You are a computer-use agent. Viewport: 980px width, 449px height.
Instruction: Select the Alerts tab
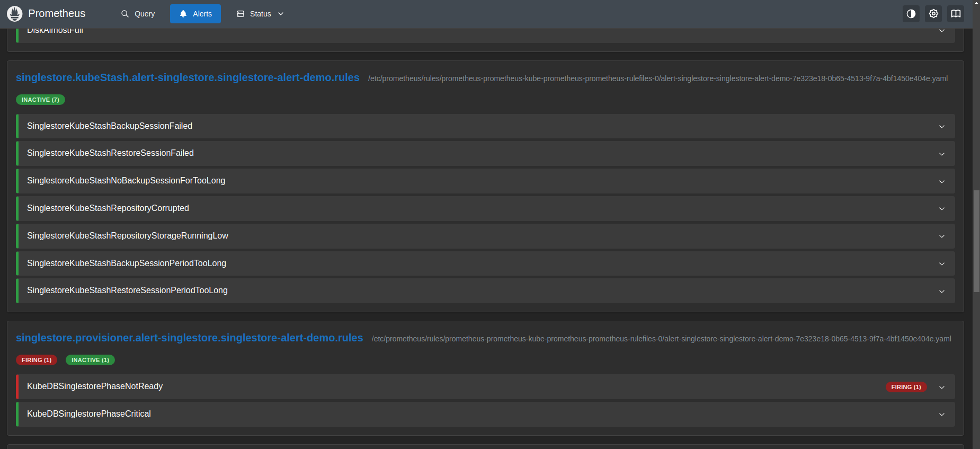pyautogui.click(x=195, y=14)
